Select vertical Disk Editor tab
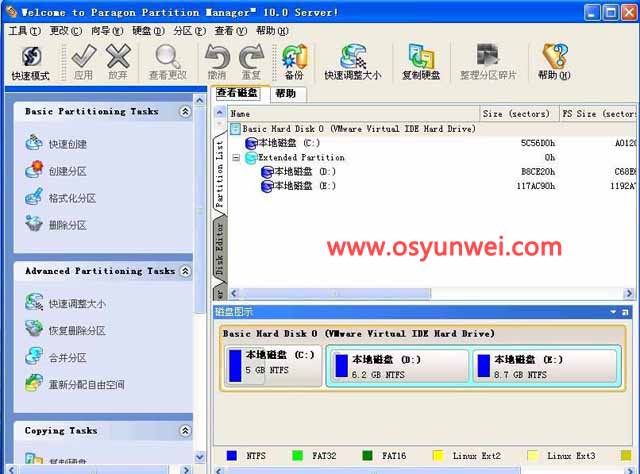 click(220, 248)
